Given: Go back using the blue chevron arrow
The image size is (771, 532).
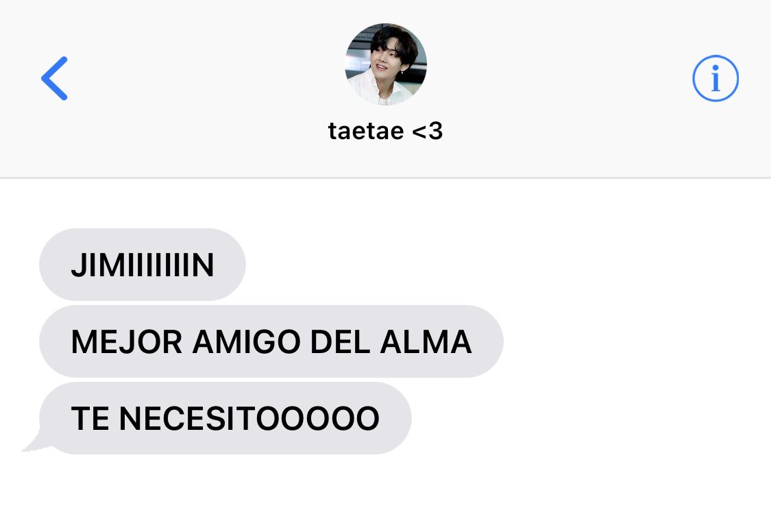Looking at the screenshot, I should [54, 78].
